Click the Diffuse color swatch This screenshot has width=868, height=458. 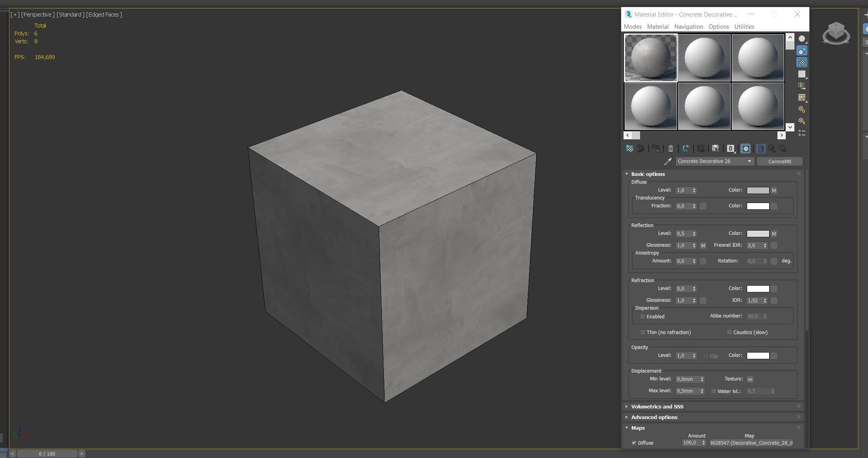[758, 190]
